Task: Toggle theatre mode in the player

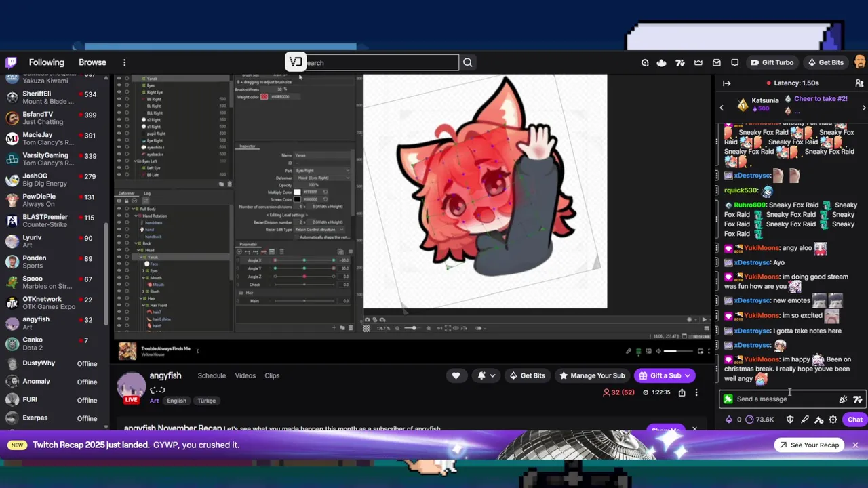Action: pos(701,351)
